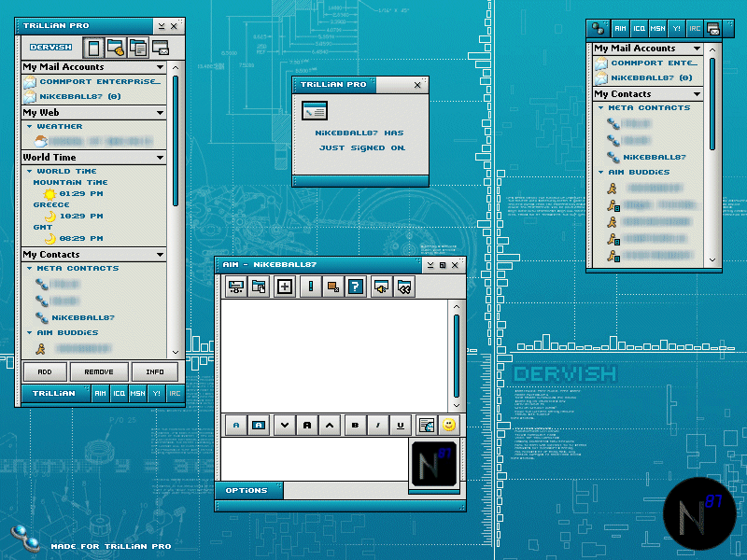Screen dimensions: 747x560
Task: Collapse My Mail Accounts in compact list
Action: pos(698,49)
